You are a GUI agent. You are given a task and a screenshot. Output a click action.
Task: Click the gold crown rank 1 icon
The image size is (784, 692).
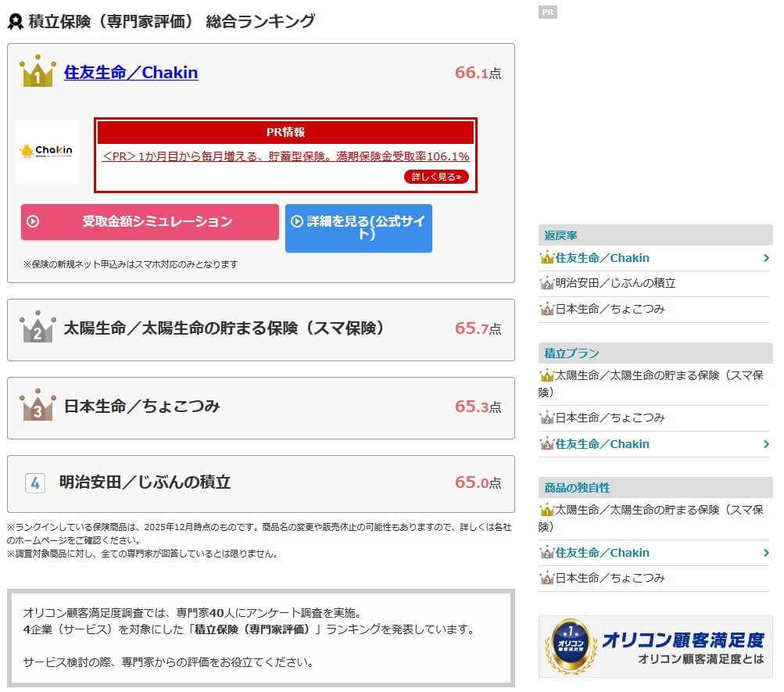(37, 72)
